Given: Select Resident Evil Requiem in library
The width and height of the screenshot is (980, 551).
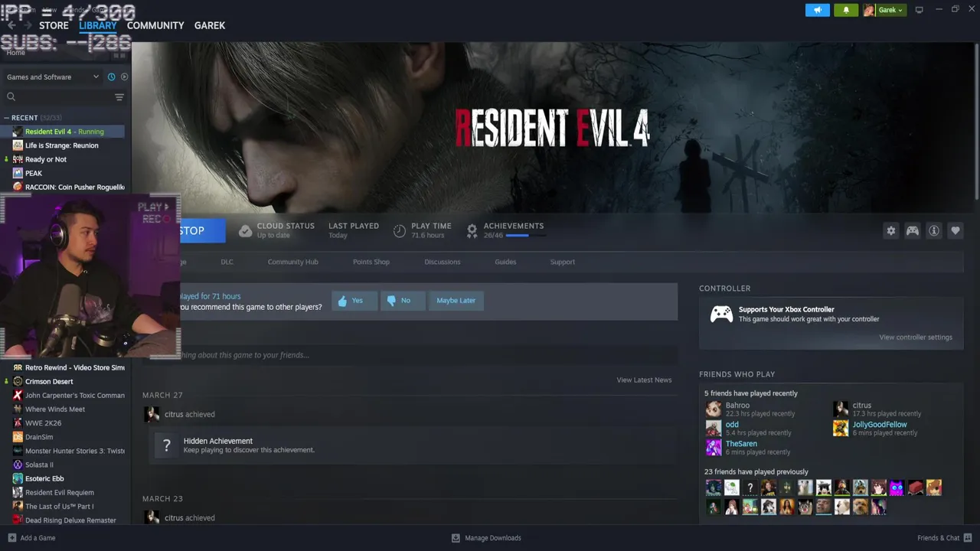Looking at the screenshot, I should click(60, 493).
